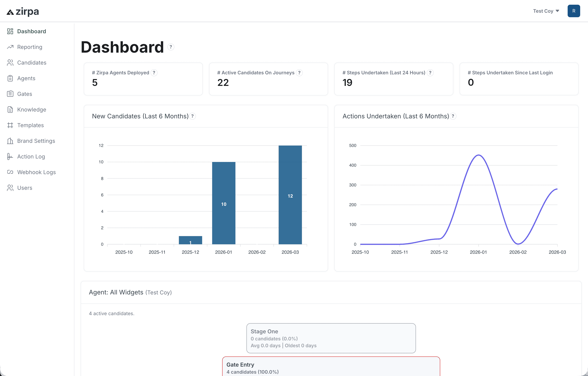
Task: Click help icon next to Dashboard title
Action: (171, 47)
